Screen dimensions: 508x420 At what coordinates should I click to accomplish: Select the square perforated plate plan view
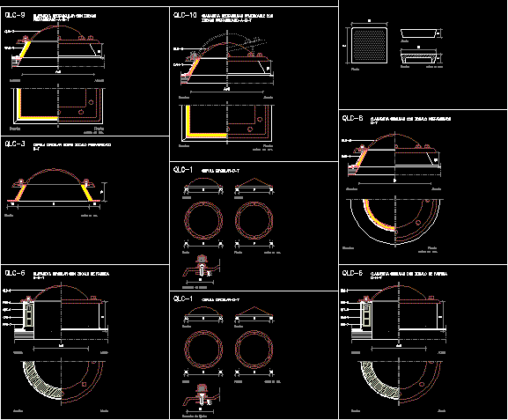[370, 46]
